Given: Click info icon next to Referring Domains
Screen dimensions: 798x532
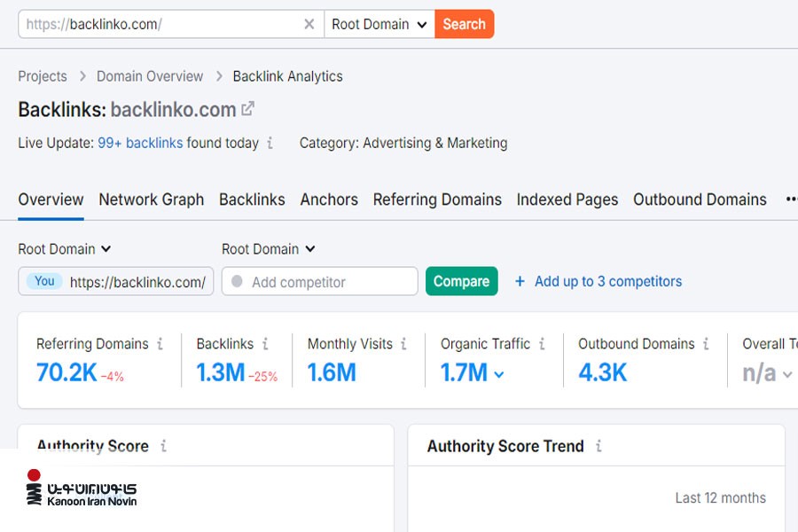Looking at the screenshot, I should (160, 344).
